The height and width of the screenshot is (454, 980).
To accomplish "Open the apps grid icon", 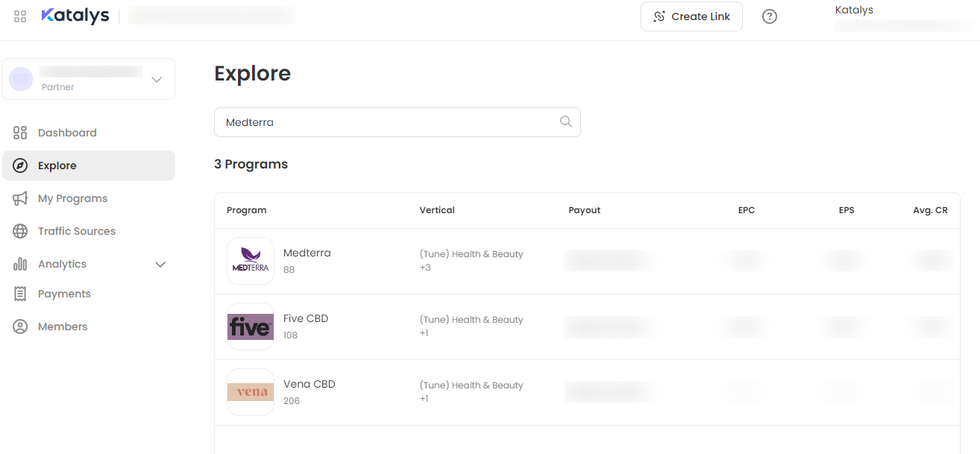I will click(x=20, y=16).
